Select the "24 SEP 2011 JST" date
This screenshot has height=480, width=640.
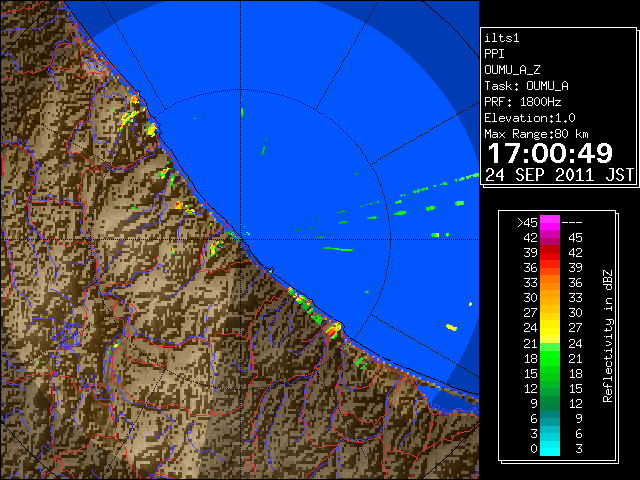559,175
